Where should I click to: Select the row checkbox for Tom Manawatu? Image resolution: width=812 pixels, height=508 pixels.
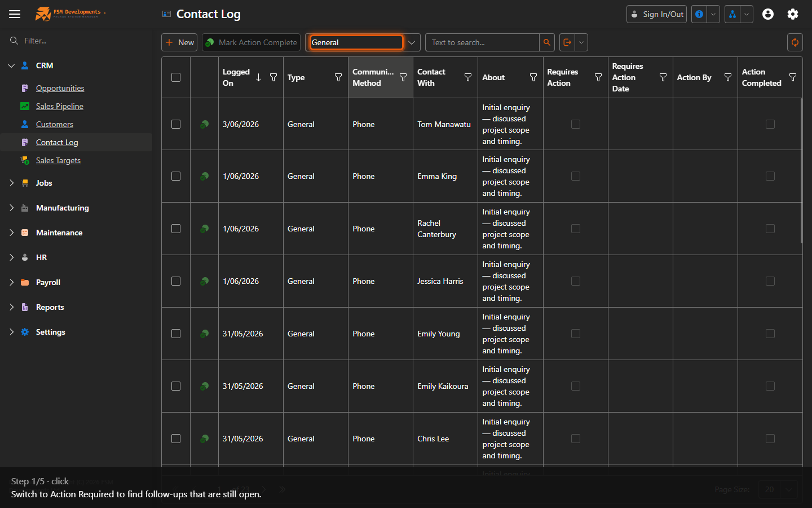coord(176,124)
